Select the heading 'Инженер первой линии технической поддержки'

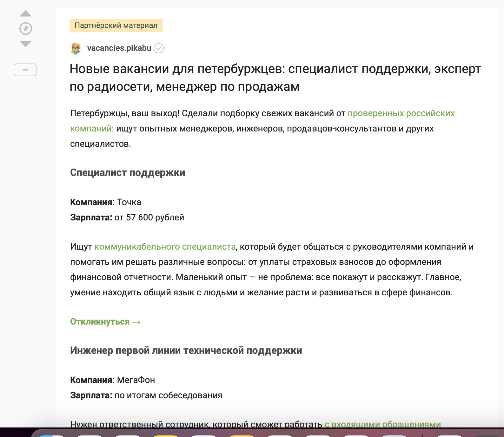(186, 350)
